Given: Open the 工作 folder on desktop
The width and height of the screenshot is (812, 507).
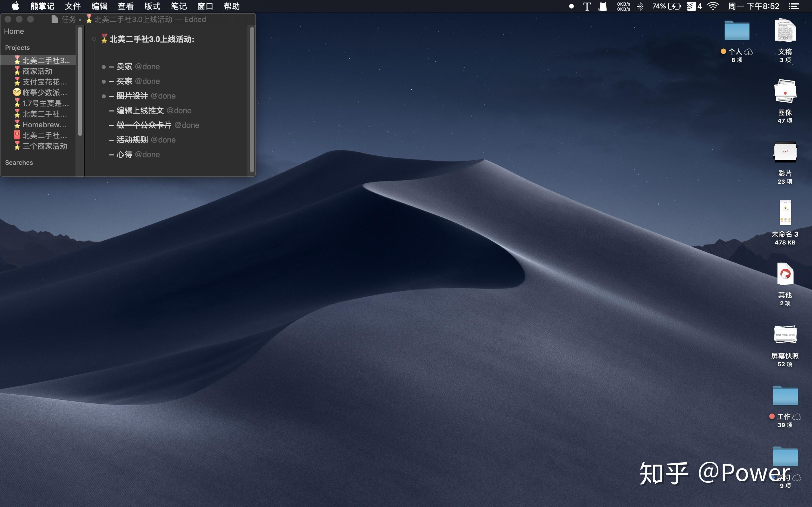Looking at the screenshot, I should pos(785,396).
